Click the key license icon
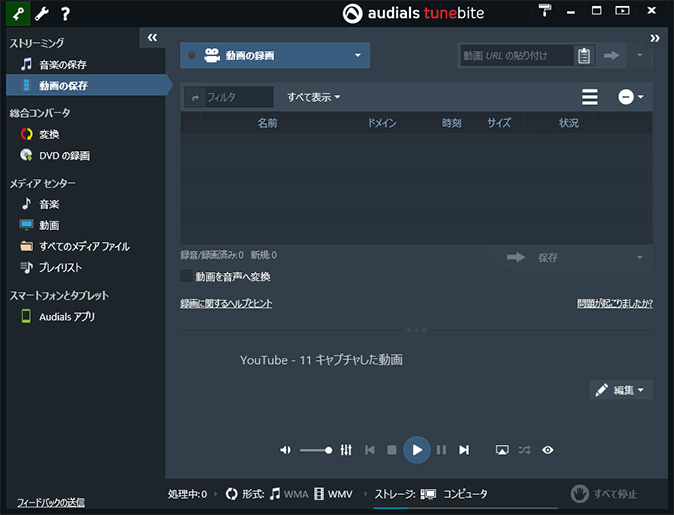This screenshot has height=515, width=674. (18, 13)
